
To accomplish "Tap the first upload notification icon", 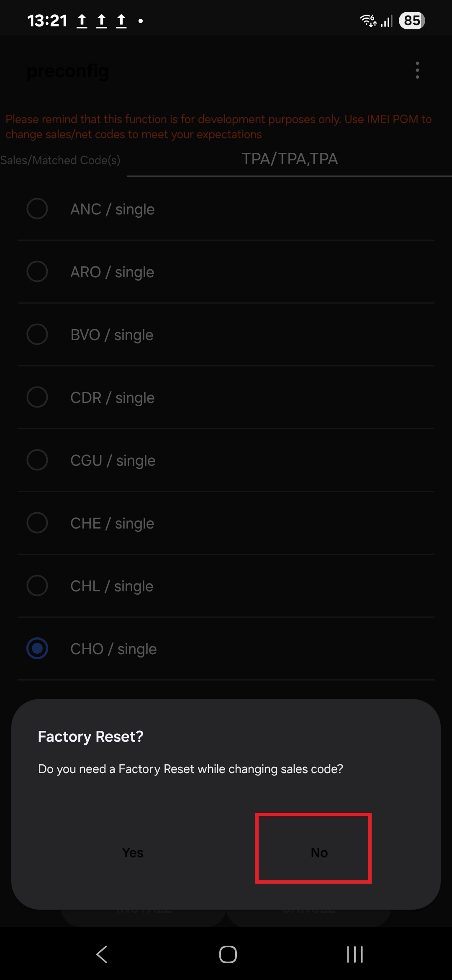I will (x=82, y=21).
